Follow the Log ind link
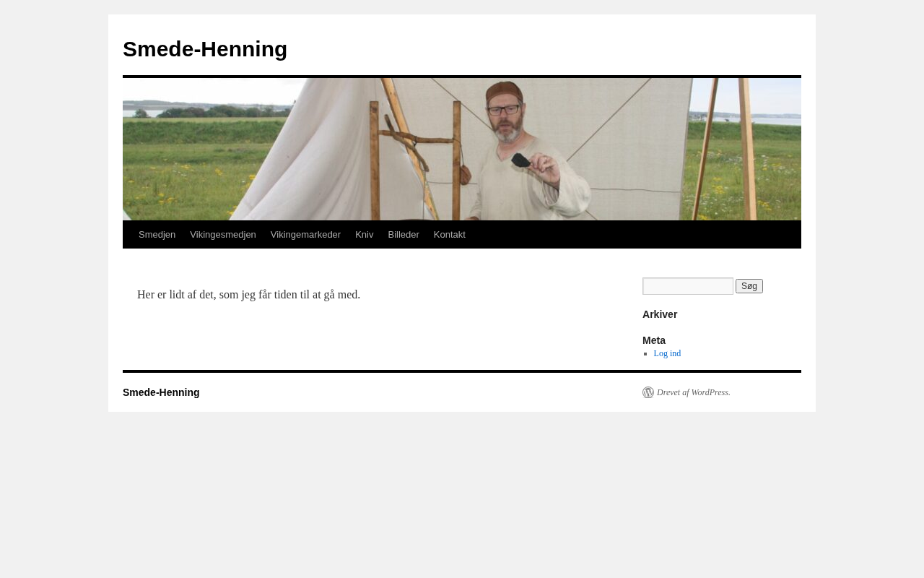The image size is (924, 578). [667, 353]
